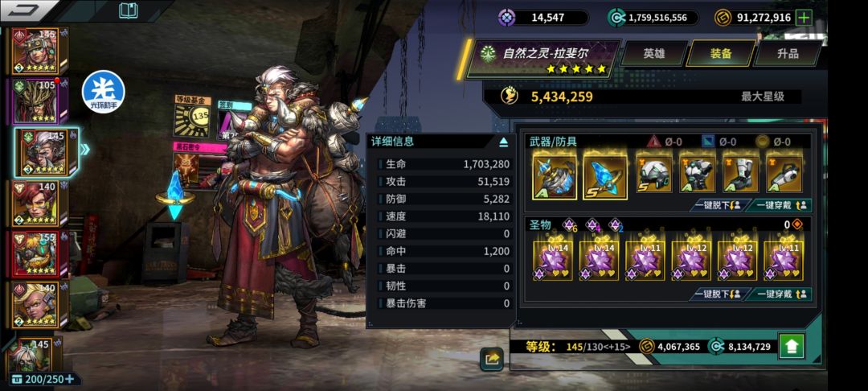Screen dimensions: 868x391
Task: Open the first lv.14 relic slot
Action: pyautogui.click(x=552, y=258)
